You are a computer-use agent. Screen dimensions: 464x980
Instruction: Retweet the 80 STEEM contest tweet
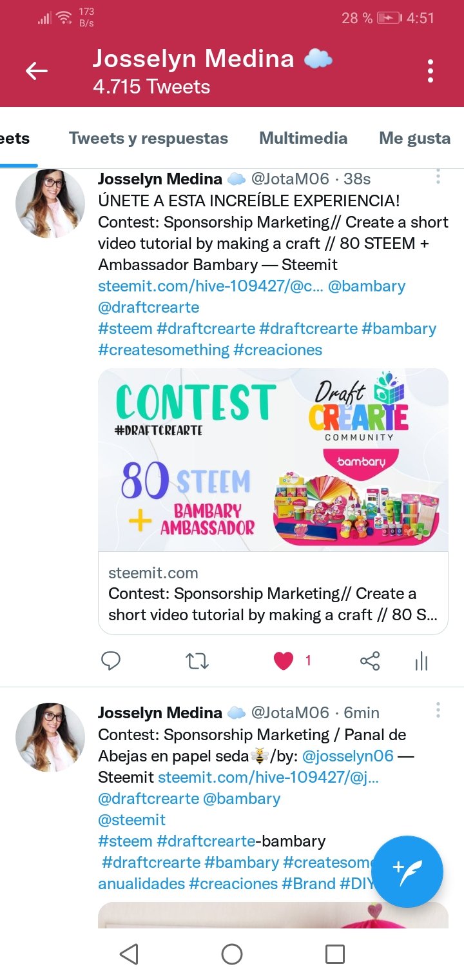(x=197, y=661)
